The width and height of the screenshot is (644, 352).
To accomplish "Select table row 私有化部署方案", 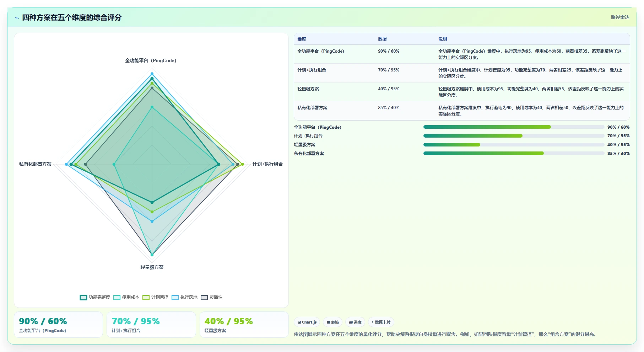I will click(x=462, y=111).
